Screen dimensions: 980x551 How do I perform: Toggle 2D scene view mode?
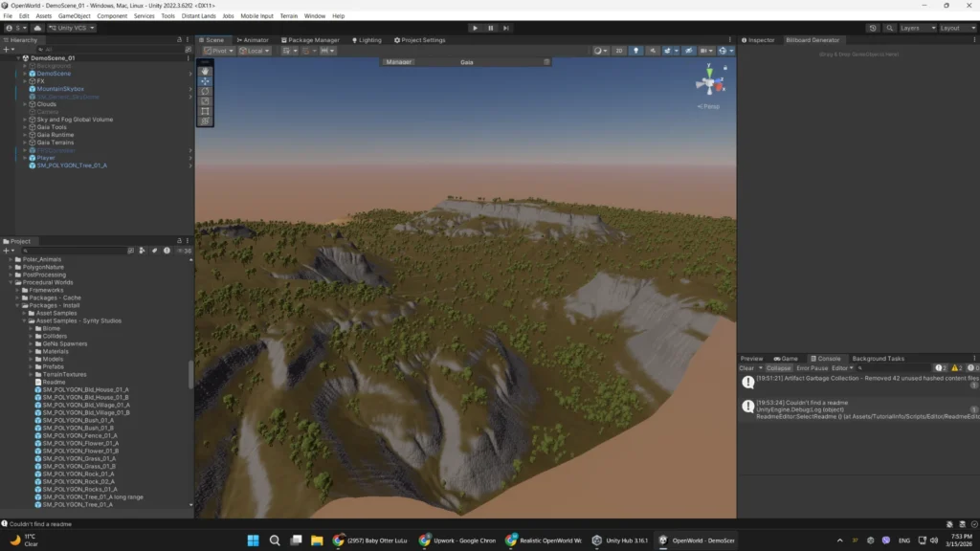[x=619, y=51]
